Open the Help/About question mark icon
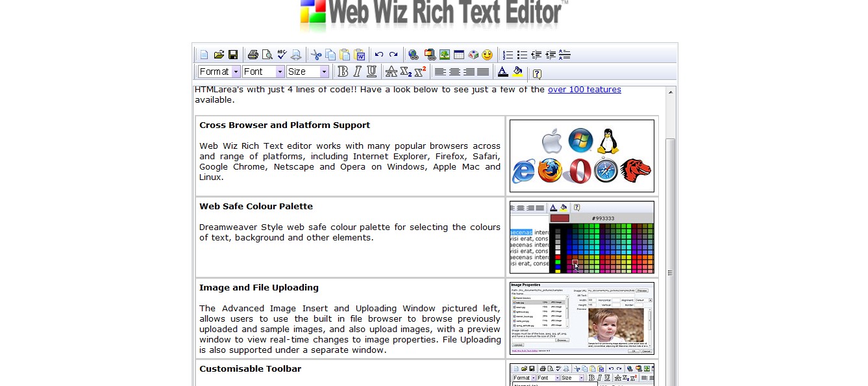The width and height of the screenshot is (868, 386). pyautogui.click(x=537, y=73)
